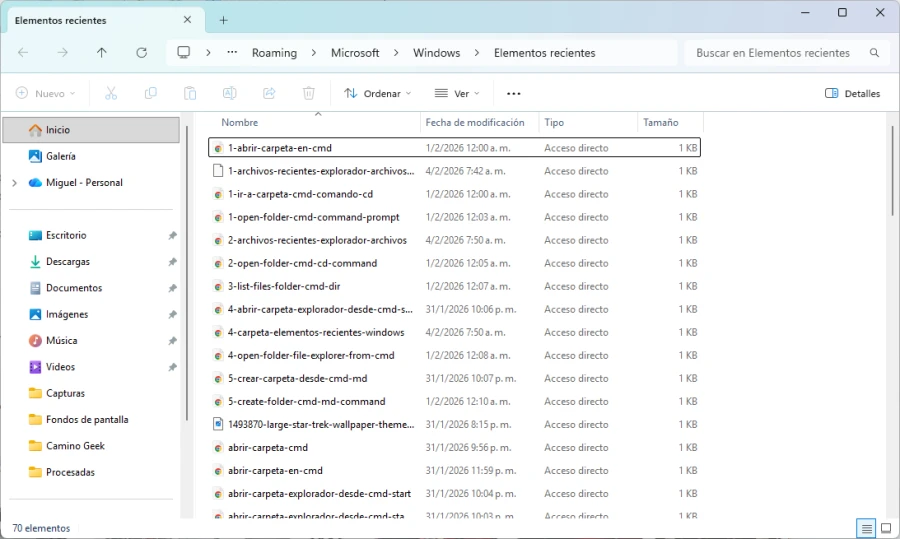Click the Share icon in toolbar
The image size is (900, 539).
tap(269, 94)
